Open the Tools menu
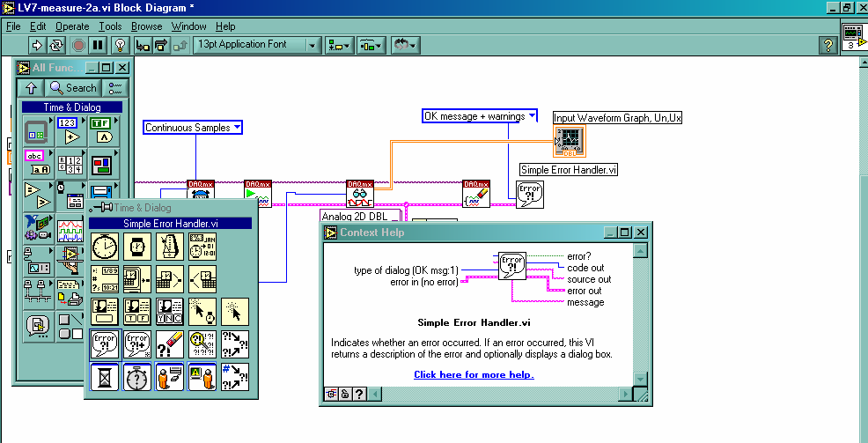 tap(110, 26)
